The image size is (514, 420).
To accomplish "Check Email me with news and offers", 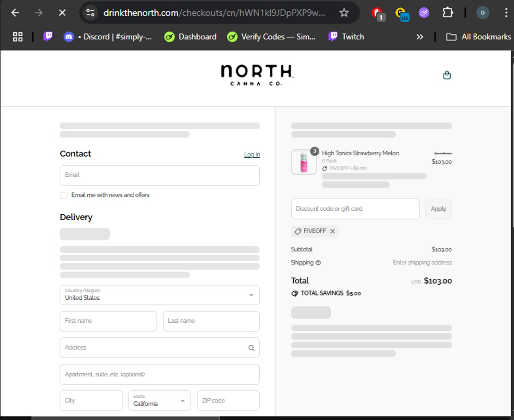I will (64, 195).
